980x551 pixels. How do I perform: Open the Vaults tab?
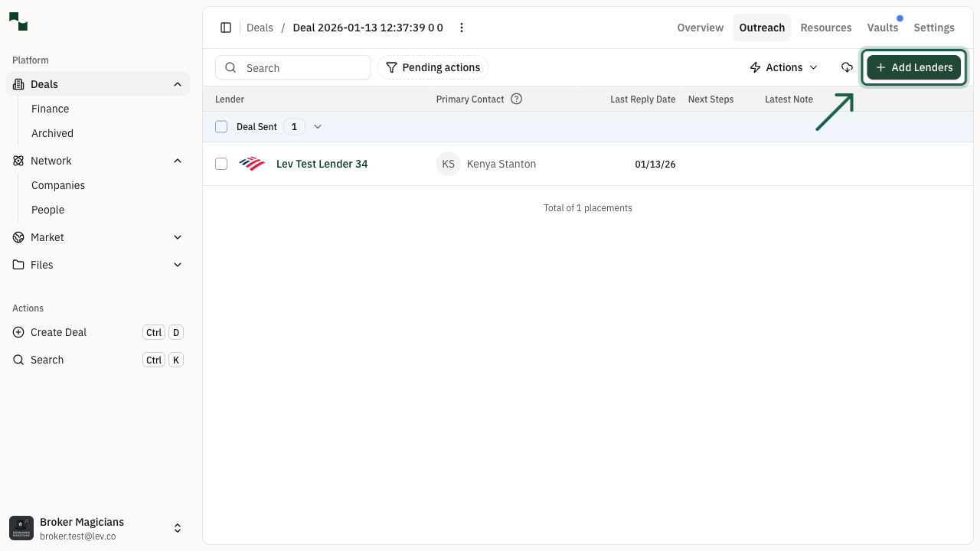point(882,28)
